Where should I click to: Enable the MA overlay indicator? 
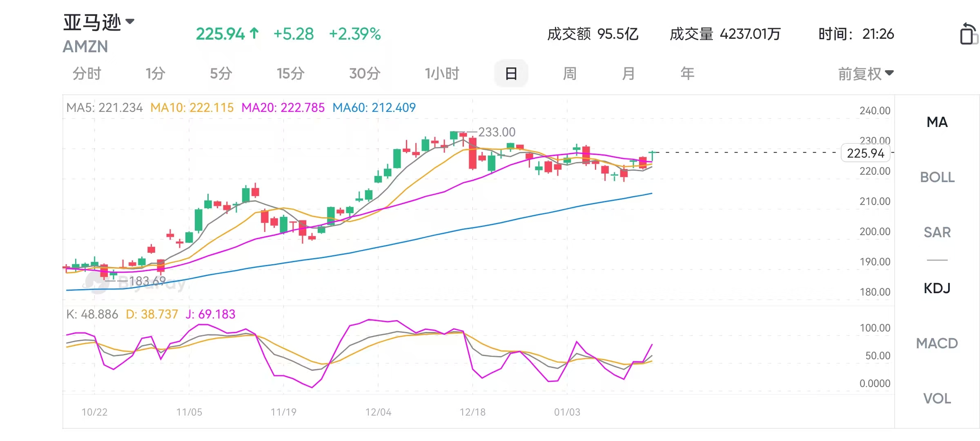[x=937, y=122]
